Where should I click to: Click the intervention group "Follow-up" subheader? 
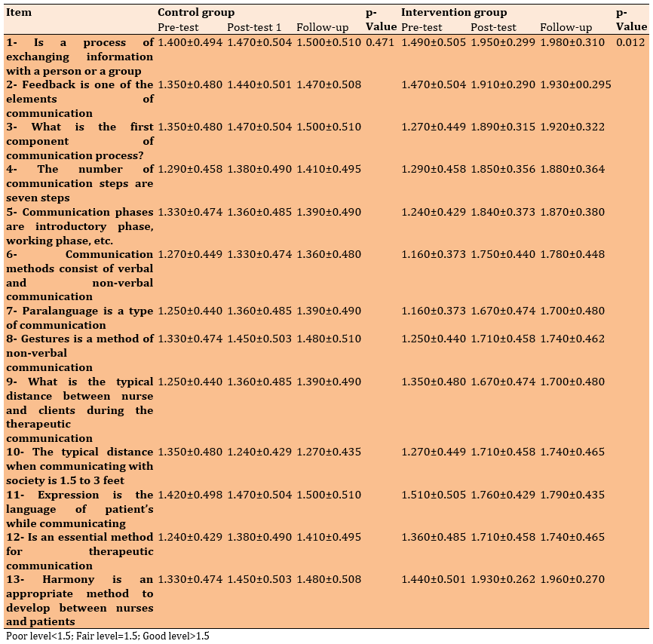click(x=566, y=28)
